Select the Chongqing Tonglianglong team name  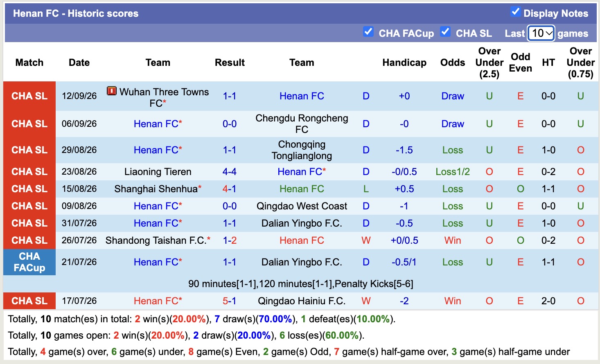[x=302, y=150]
